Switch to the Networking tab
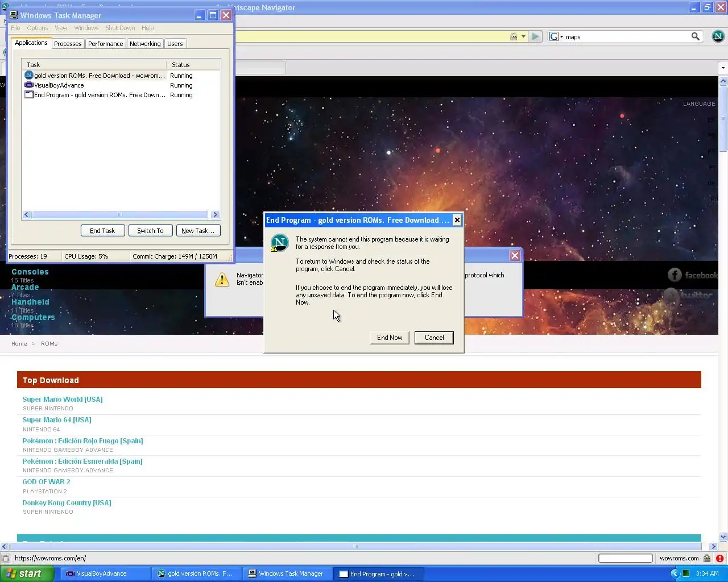This screenshot has height=582, width=728. point(145,44)
